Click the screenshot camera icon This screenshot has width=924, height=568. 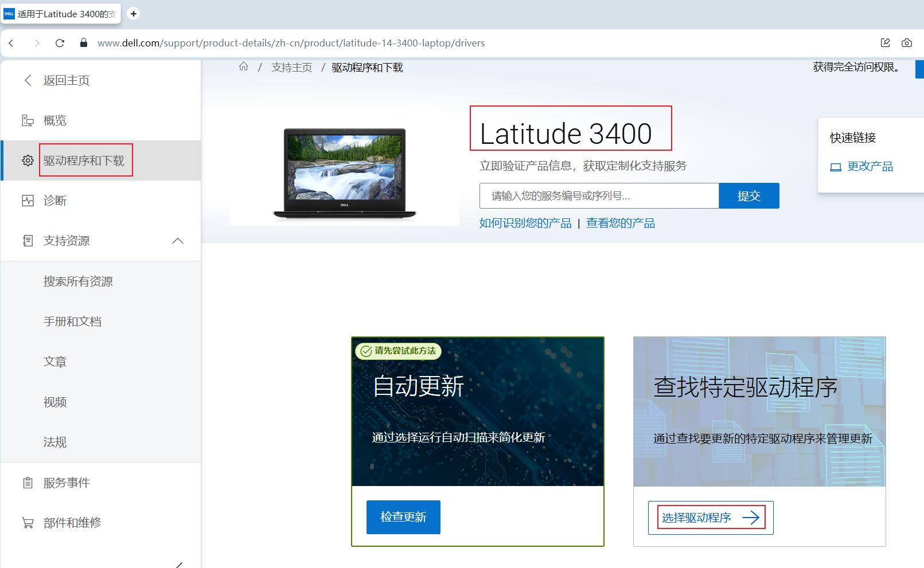[907, 43]
